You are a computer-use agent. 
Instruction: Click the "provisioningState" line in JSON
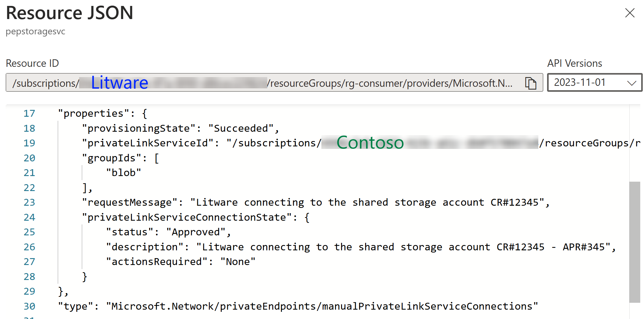pyautogui.click(x=180, y=128)
